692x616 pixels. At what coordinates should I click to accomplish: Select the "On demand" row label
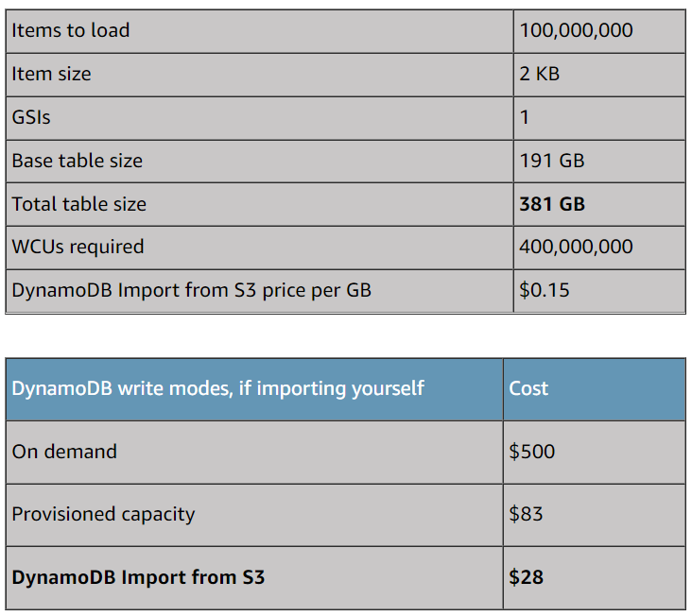point(64,452)
